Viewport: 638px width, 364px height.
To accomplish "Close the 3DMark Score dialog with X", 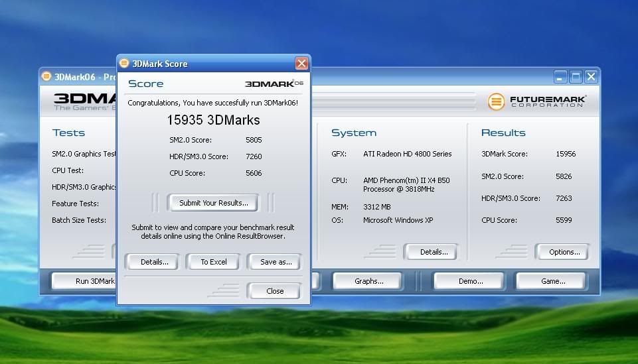I will (x=301, y=64).
